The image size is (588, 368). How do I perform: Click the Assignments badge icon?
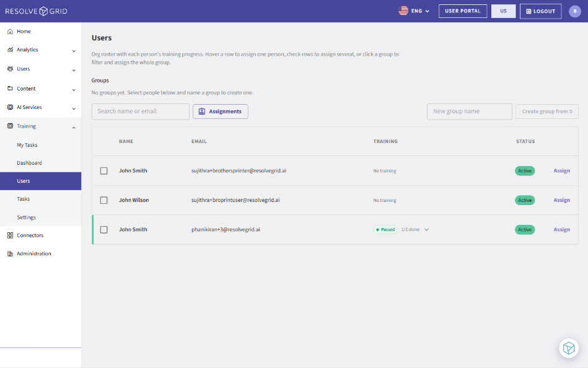coord(202,112)
